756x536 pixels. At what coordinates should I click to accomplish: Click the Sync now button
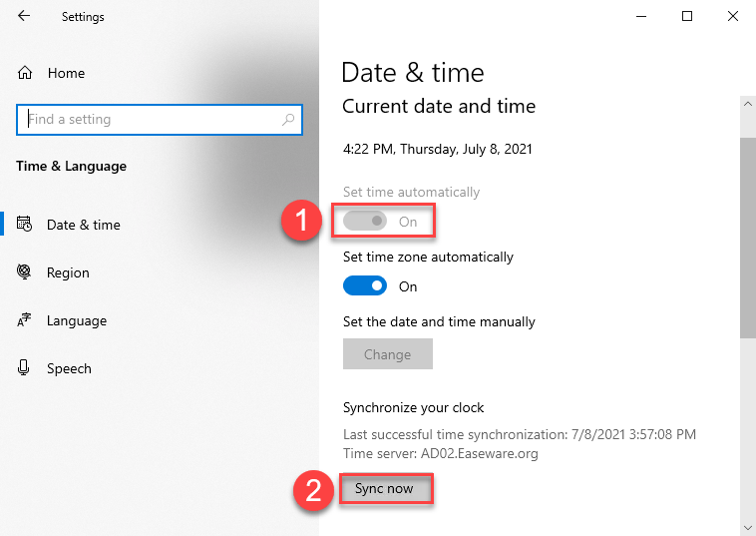point(385,489)
